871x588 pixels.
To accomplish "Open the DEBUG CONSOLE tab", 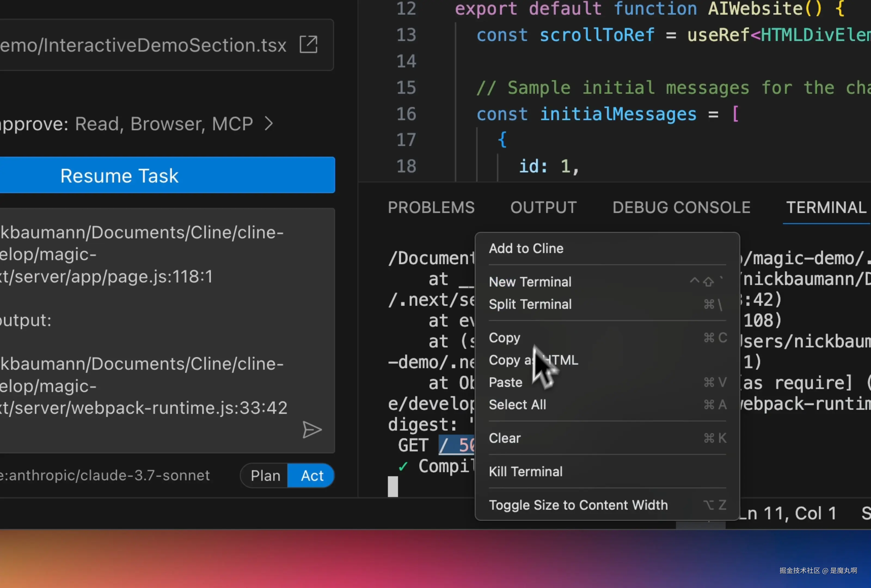I will coord(681,208).
